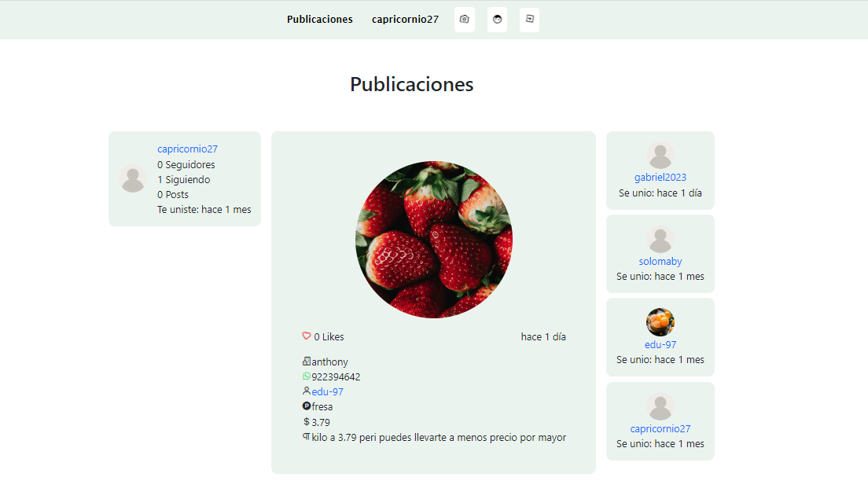This screenshot has height=492, width=868.
Task: Open the capricornio27 tab in the navbar
Action: tap(405, 19)
